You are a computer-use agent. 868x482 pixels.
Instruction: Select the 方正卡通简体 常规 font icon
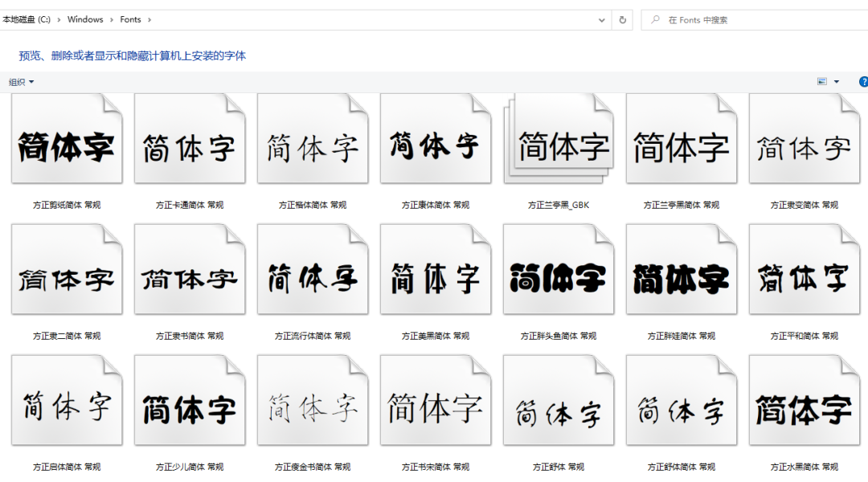click(190, 138)
